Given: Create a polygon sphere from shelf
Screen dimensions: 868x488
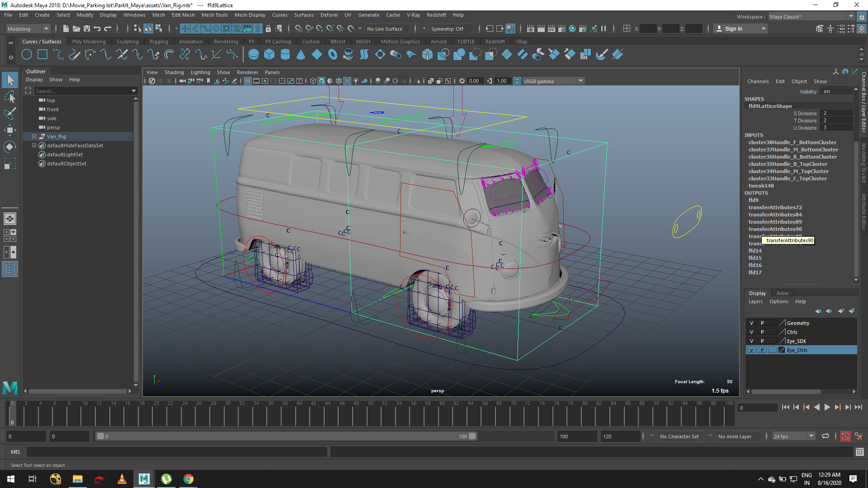Looking at the screenshot, I should coord(254,55).
